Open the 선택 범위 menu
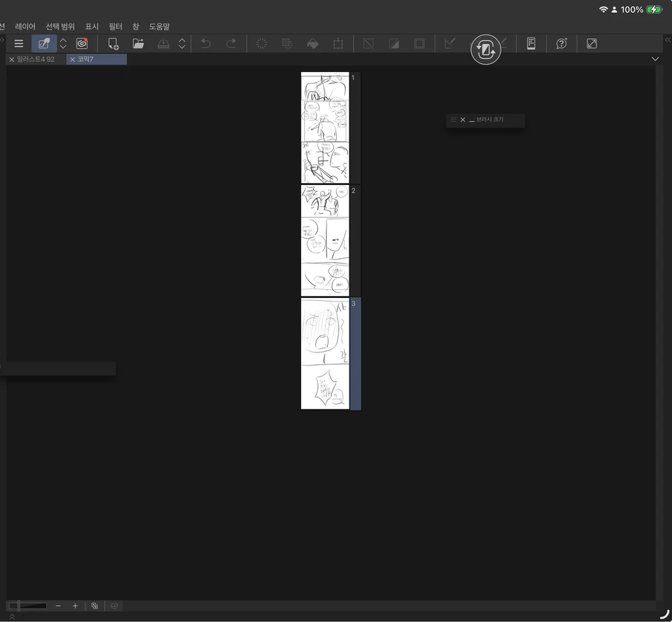The width and height of the screenshot is (672, 622). click(x=60, y=27)
